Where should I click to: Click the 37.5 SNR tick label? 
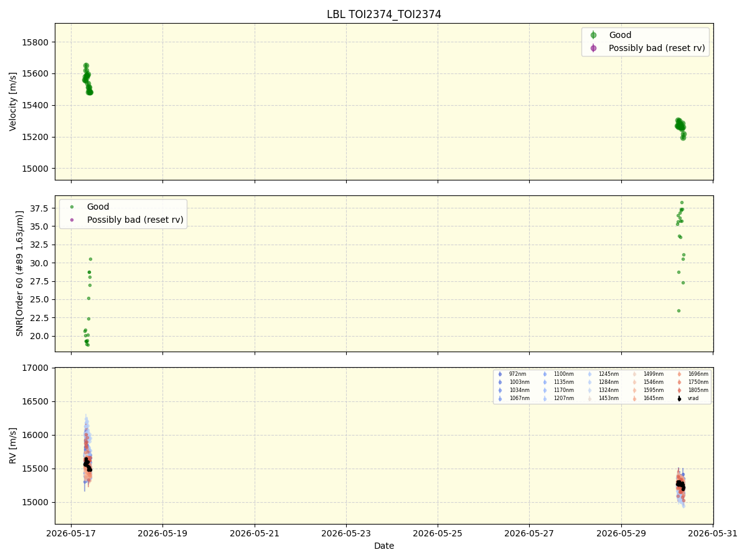pyautogui.click(x=40, y=208)
